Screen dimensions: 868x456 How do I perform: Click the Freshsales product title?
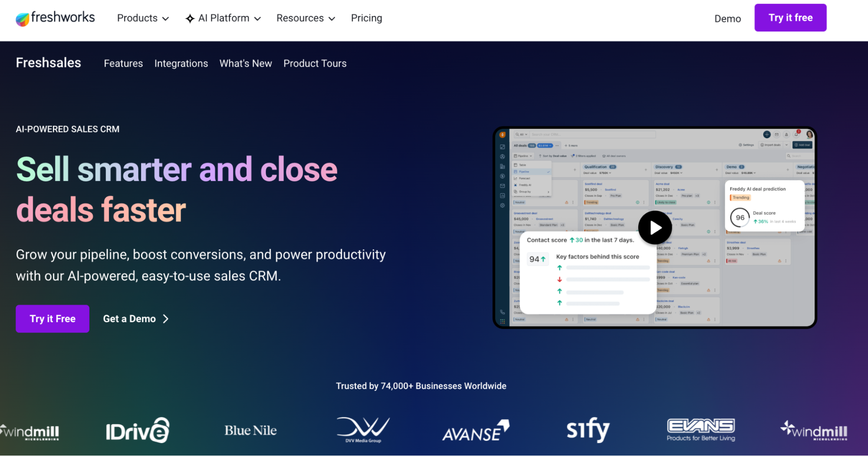pyautogui.click(x=49, y=63)
